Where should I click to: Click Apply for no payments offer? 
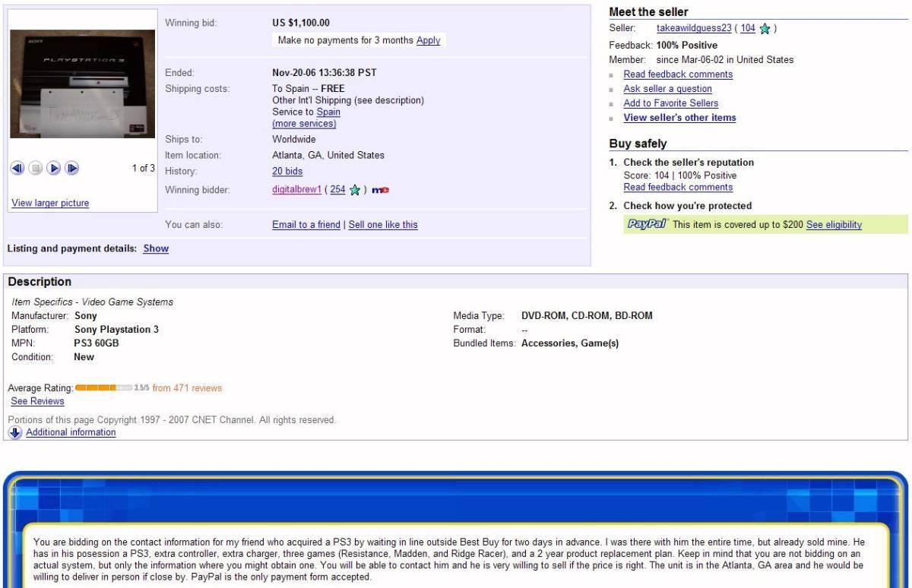pyautogui.click(x=429, y=40)
